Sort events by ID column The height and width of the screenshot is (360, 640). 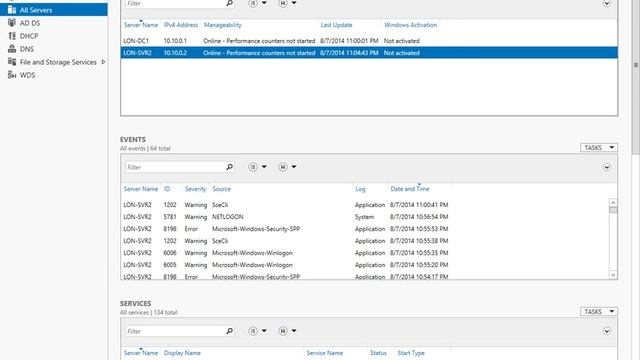click(x=167, y=189)
